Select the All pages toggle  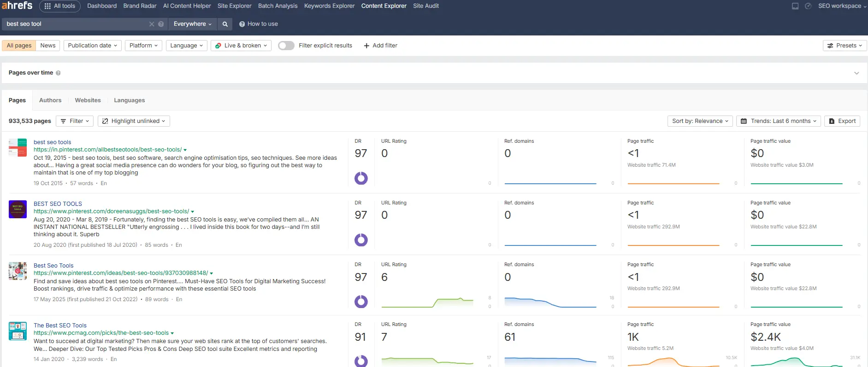point(19,46)
